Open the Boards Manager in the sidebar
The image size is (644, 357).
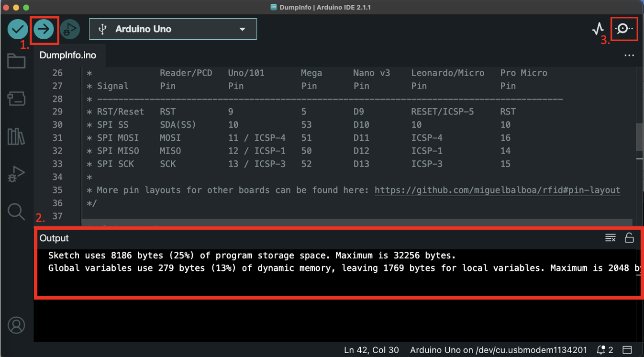pos(16,99)
